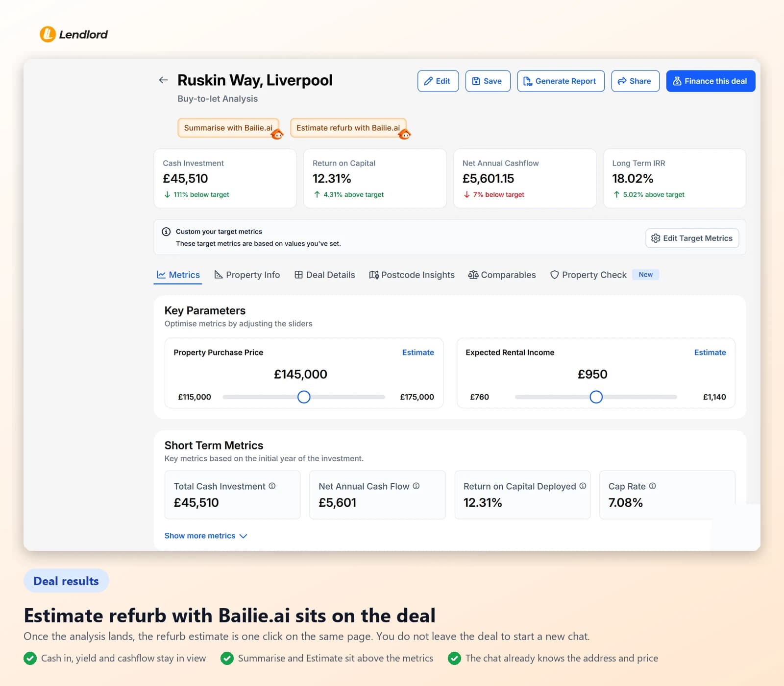Open the Comparables tab
This screenshot has height=686, width=784.
pyautogui.click(x=502, y=275)
